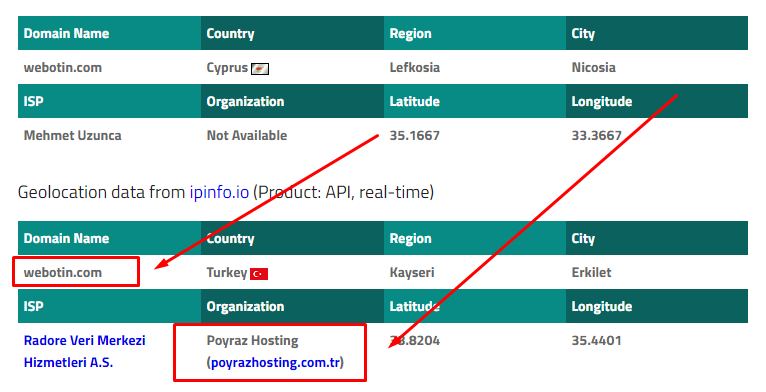Click the Geolocation data from text
Screen dimensions: 766x392
[102, 192]
